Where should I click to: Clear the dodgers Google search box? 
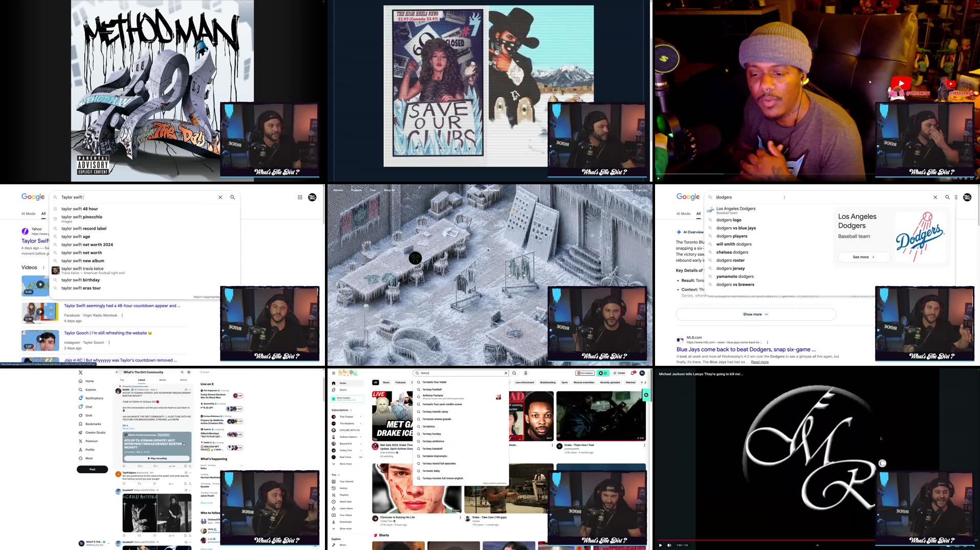(x=935, y=197)
